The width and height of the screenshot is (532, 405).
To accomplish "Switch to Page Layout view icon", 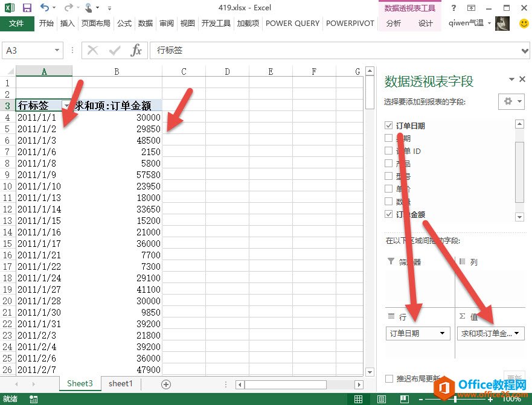I will pyautogui.click(x=381, y=399).
